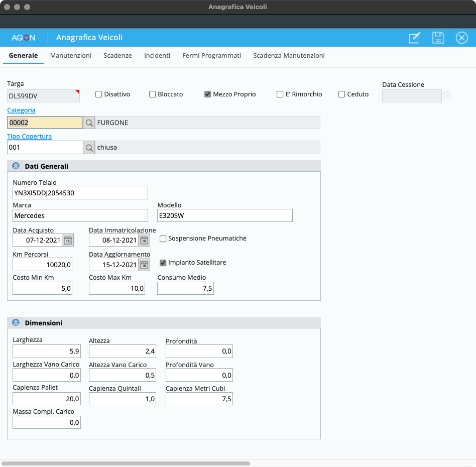Open Data Aggiornamento calendar picker

[144, 265]
